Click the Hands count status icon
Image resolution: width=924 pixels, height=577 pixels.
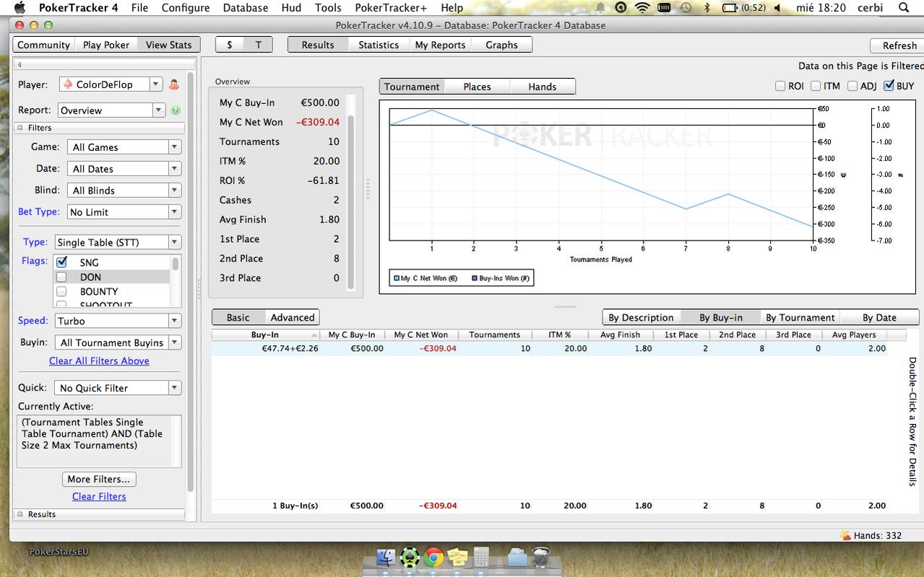845,536
